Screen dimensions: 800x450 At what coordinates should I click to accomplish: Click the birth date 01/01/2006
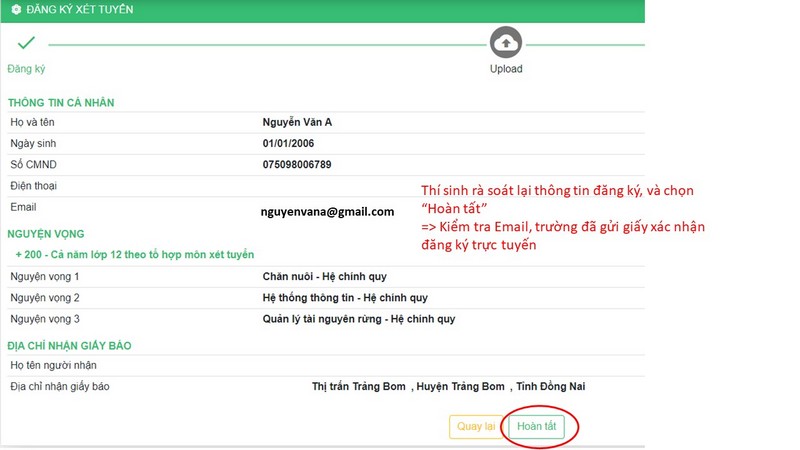click(x=288, y=143)
